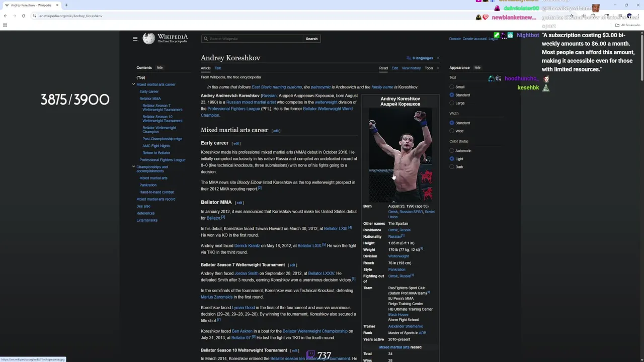
Task: Open the Jordan Smith link
Action: (247, 274)
